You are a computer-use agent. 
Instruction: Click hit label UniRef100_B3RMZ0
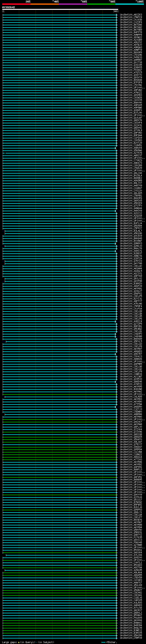(x=131, y=284)
